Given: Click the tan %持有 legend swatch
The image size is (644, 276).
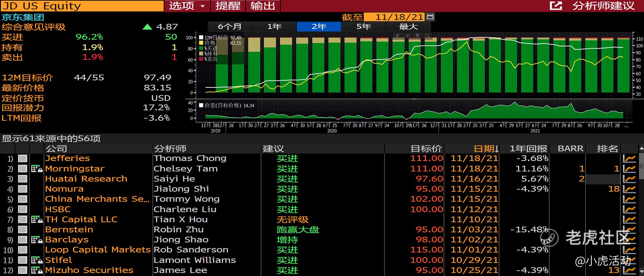Looking at the screenshot, I should (201, 54).
